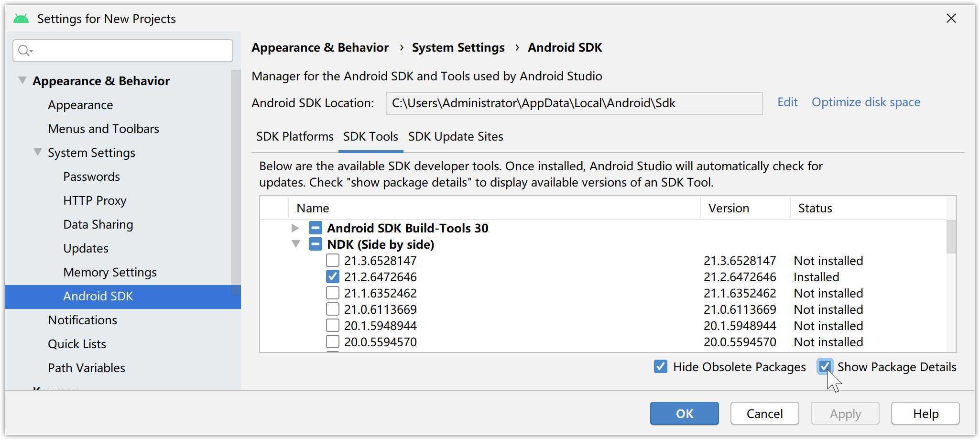Open Appearance settings page
Screen dimensions: 980x440
click(x=80, y=105)
